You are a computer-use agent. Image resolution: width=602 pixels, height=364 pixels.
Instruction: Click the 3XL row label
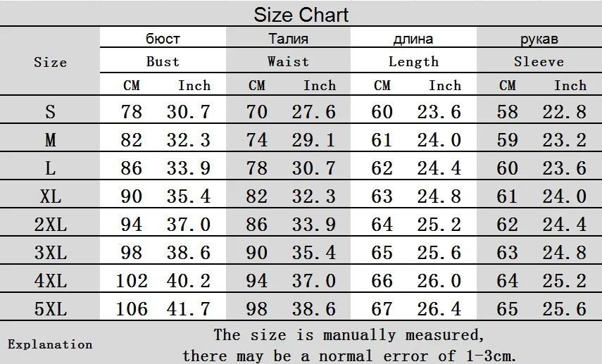50,252
